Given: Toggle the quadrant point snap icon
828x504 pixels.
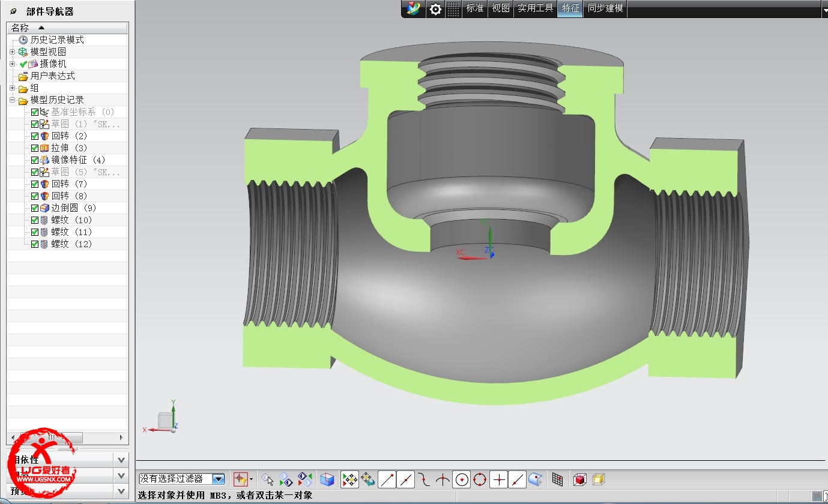Looking at the screenshot, I should (480, 479).
